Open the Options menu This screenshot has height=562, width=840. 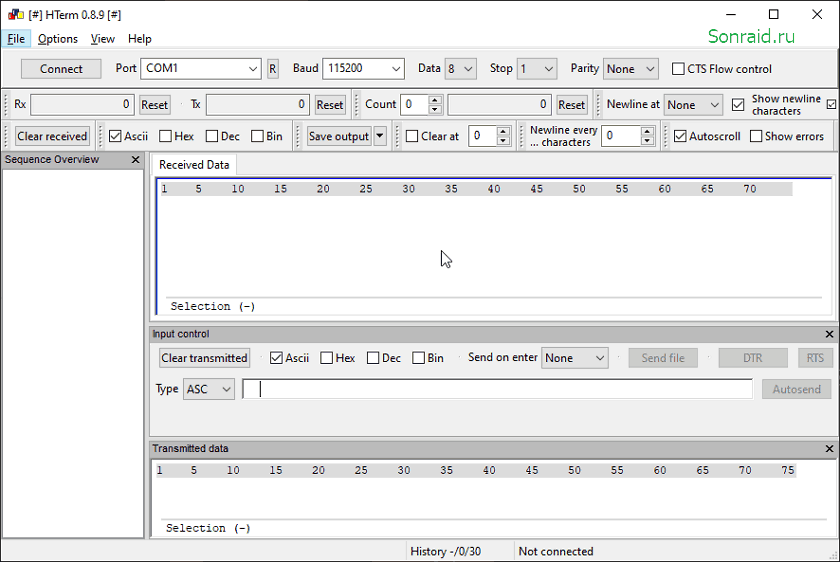tap(58, 39)
